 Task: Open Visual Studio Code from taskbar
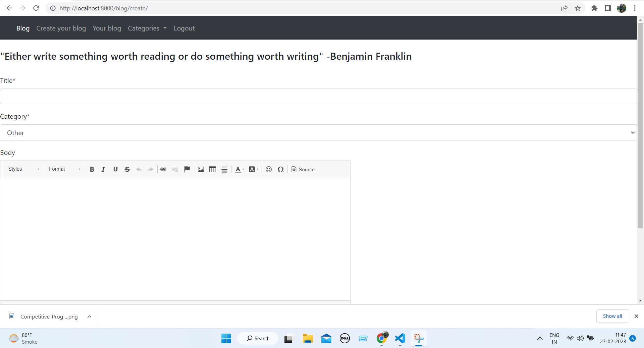pyautogui.click(x=400, y=338)
